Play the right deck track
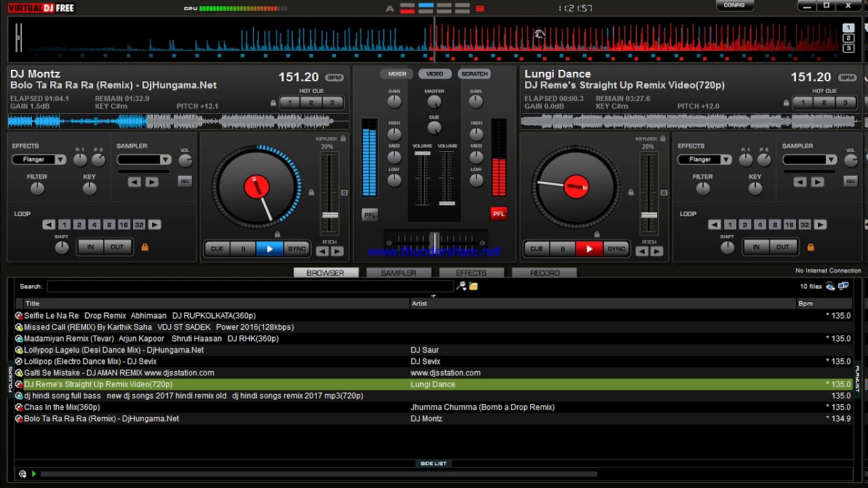Screen dimensions: 868x488 pos(589,249)
